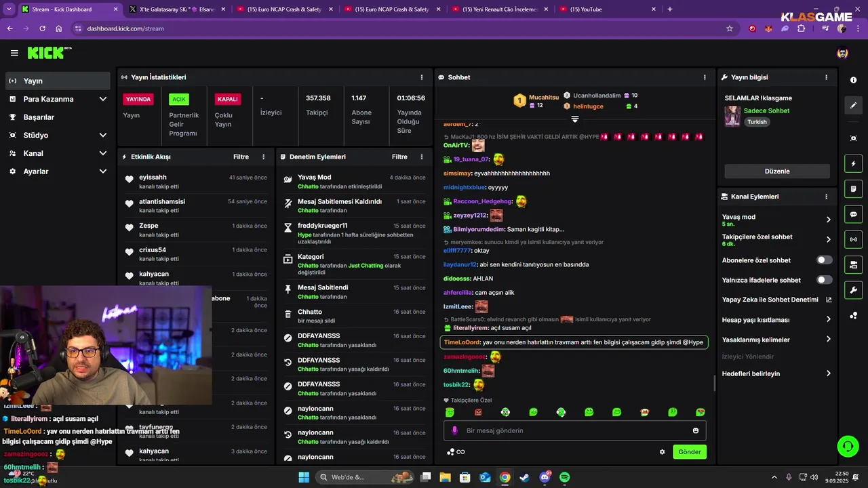
Task: Toggle the AÇIK partner revenue badge
Action: [179, 99]
